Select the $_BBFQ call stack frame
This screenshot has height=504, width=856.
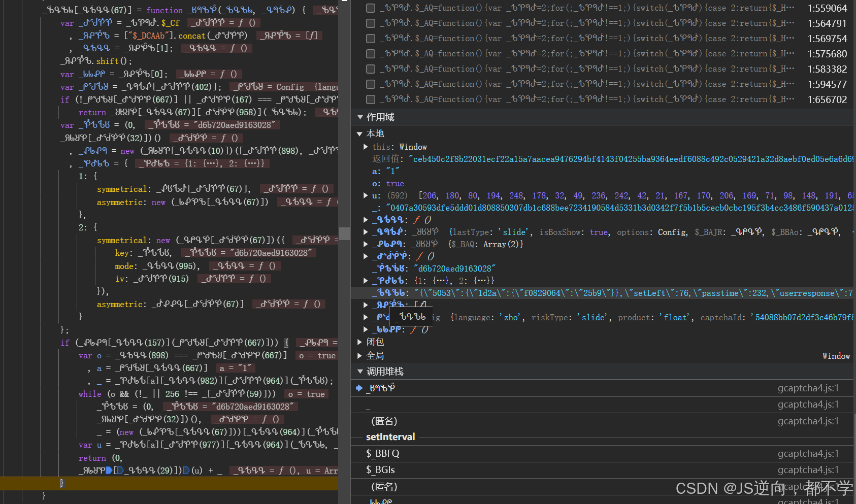[602, 454]
